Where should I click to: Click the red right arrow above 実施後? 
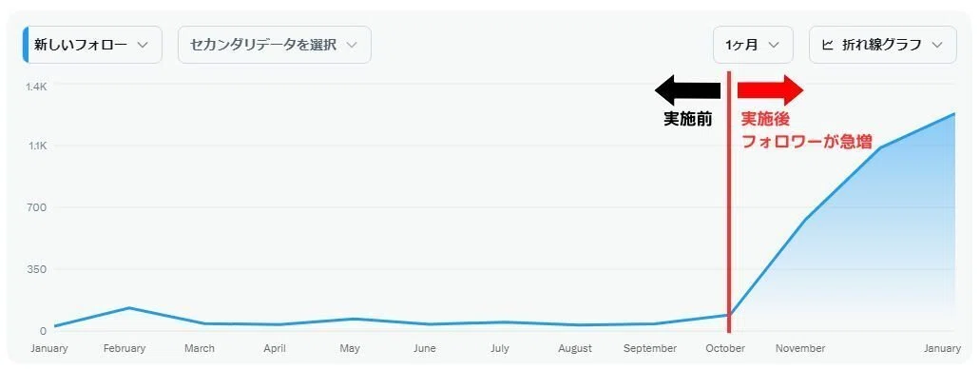[x=770, y=90]
